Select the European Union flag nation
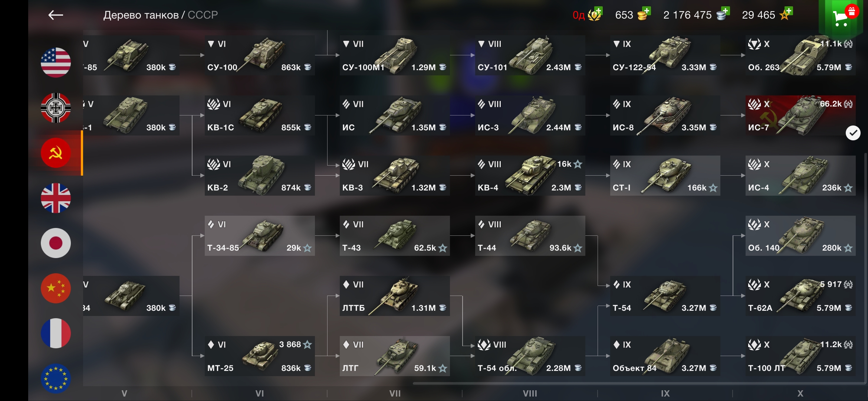The height and width of the screenshot is (401, 868). (x=56, y=378)
